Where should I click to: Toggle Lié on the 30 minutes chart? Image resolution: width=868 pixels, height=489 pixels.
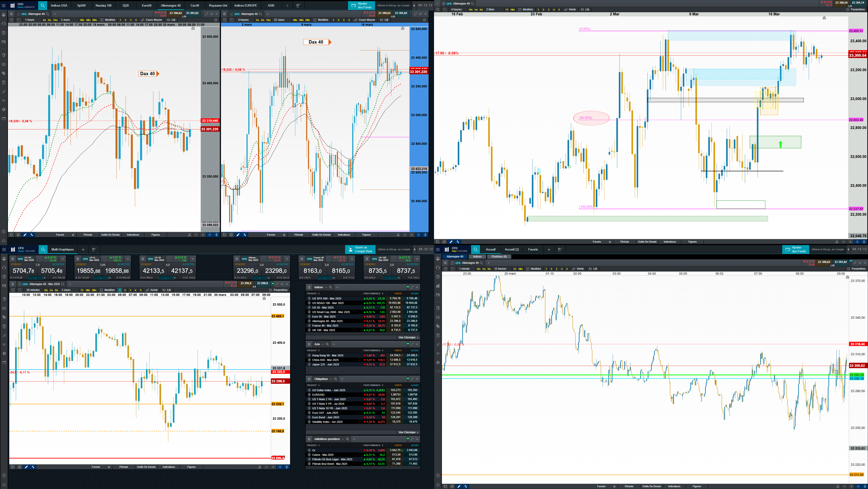164,290
